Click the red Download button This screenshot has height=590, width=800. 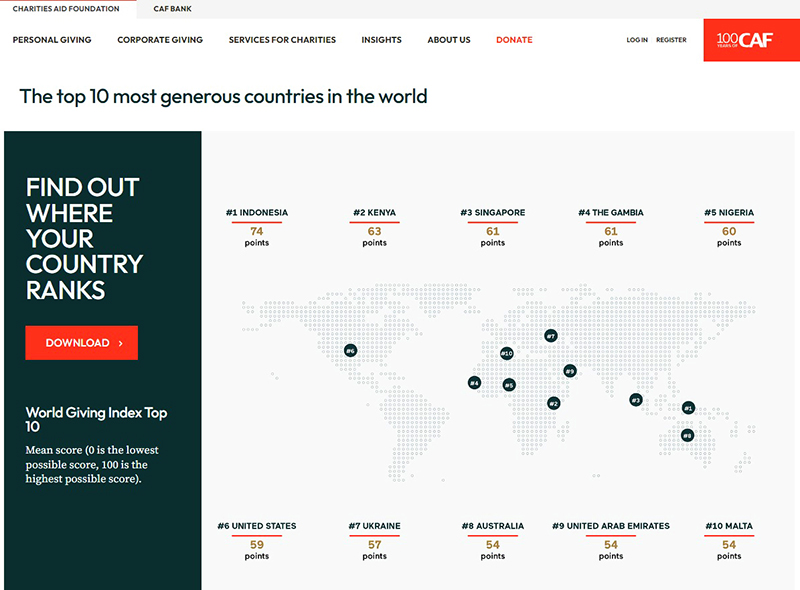click(82, 343)
